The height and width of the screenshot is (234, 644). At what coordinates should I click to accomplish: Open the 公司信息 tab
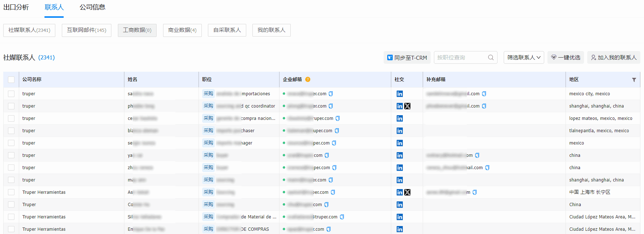(x=92, y=7)
